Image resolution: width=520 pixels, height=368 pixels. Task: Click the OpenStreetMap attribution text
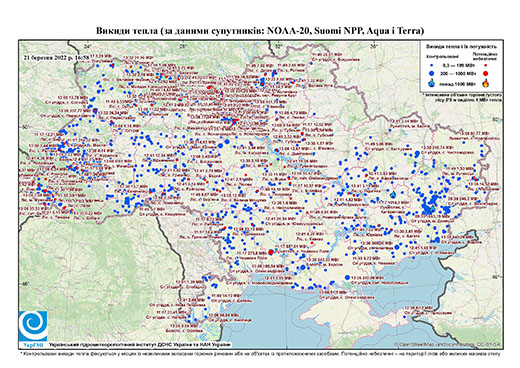coord(447,345)
